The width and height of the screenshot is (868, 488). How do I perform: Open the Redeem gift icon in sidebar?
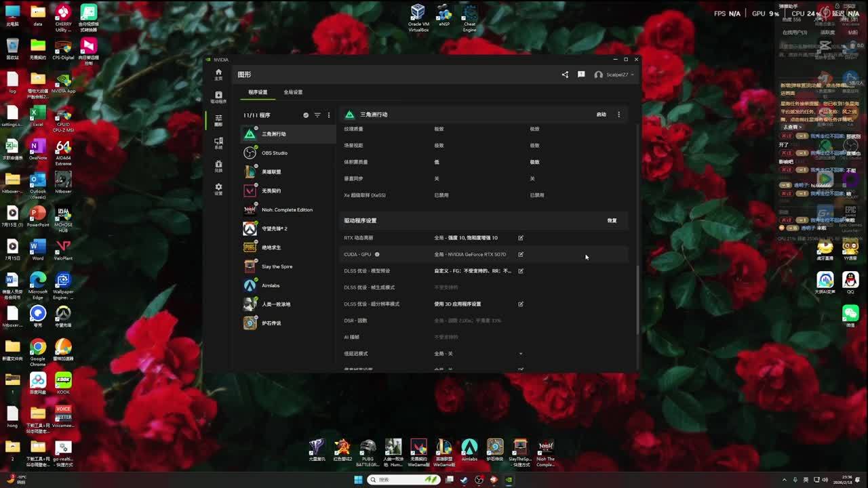(218, 166)
